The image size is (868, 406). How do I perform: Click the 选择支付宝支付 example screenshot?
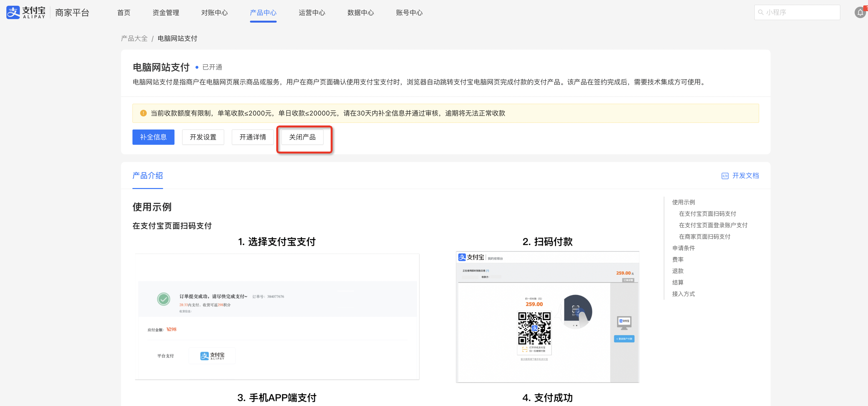click(x=277, y=317)
